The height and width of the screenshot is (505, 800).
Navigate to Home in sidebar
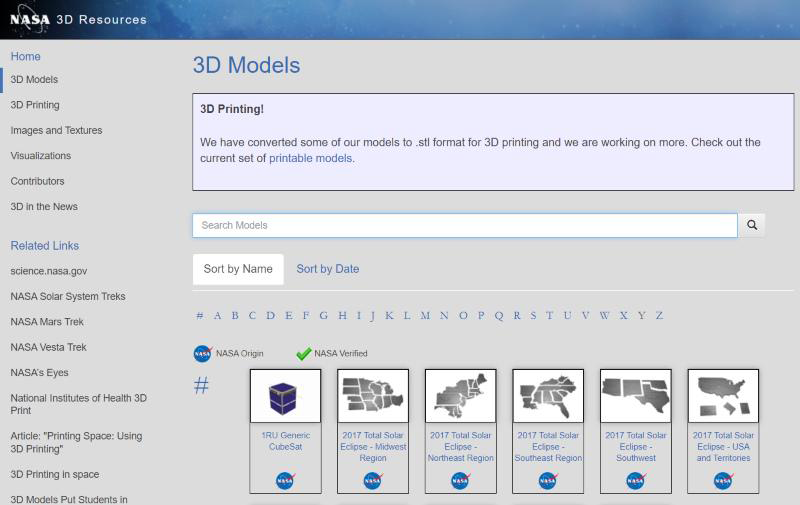pos(25,57)
